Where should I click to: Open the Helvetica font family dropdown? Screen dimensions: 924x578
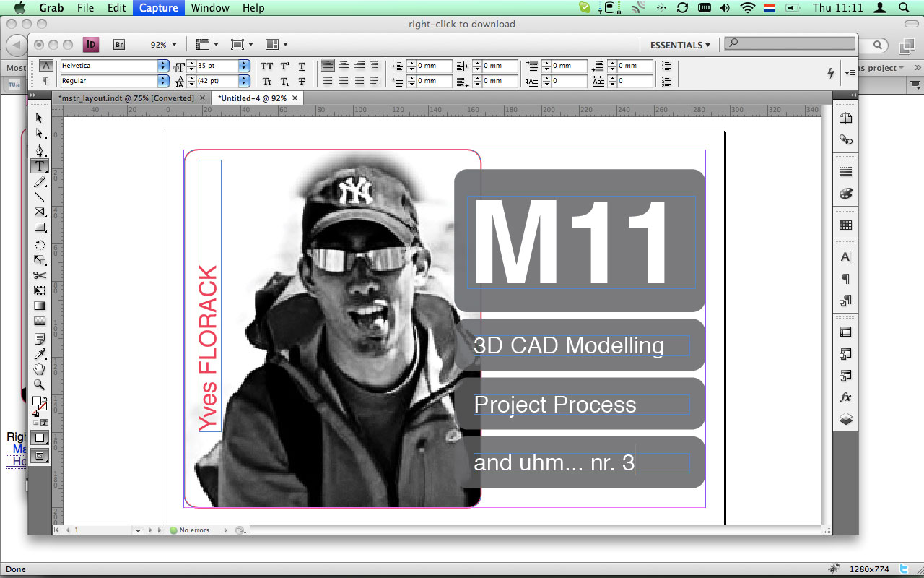pyautogui.click(x=162, y=66)
